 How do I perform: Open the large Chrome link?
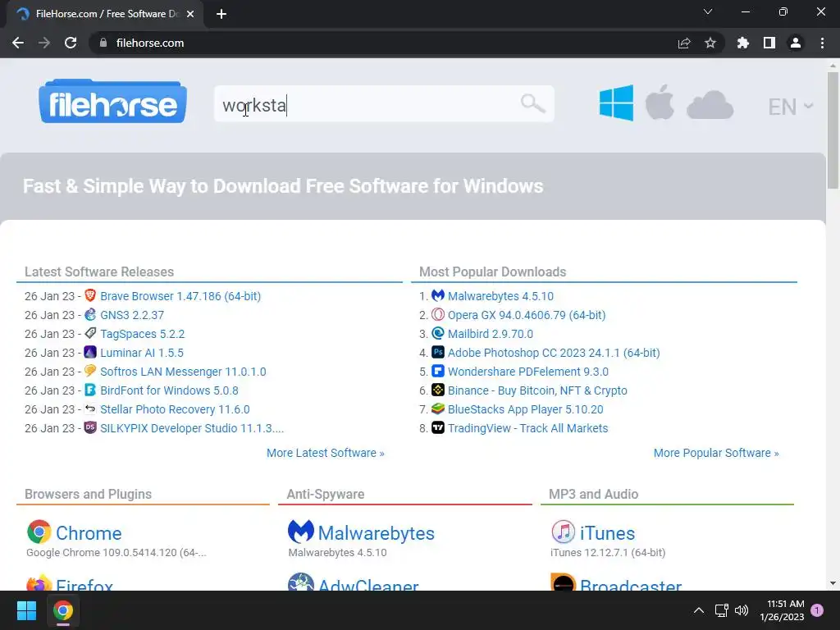pyautogui.click(x=89, y=533)
